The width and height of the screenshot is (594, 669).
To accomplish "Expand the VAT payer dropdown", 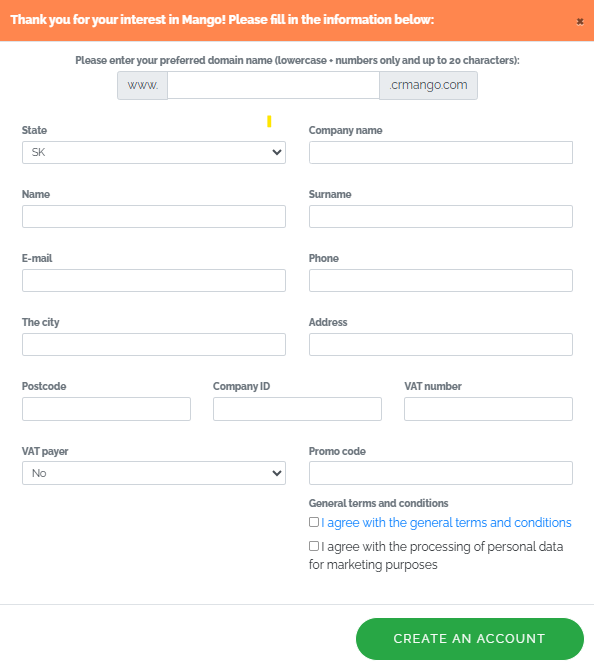I will (x=154, y=473).
